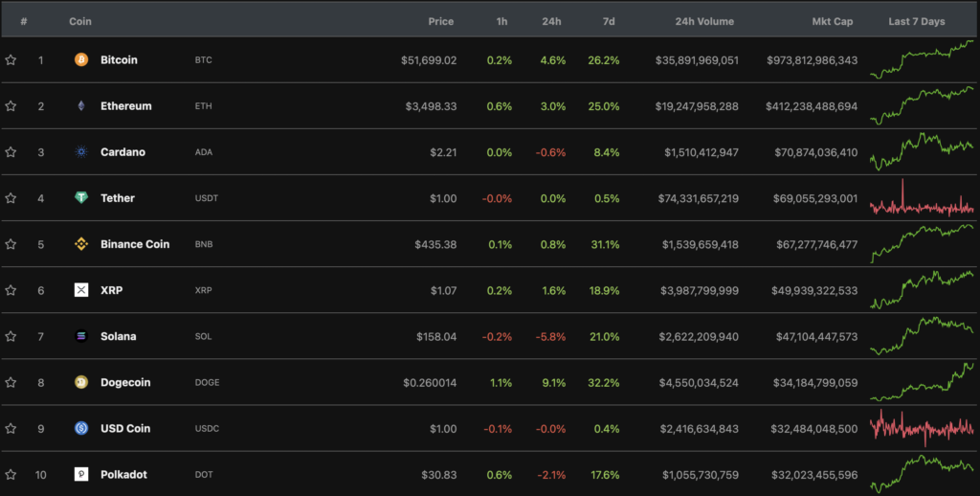Sort table by Price column header
980x496 pixels.
pos(441,21)
